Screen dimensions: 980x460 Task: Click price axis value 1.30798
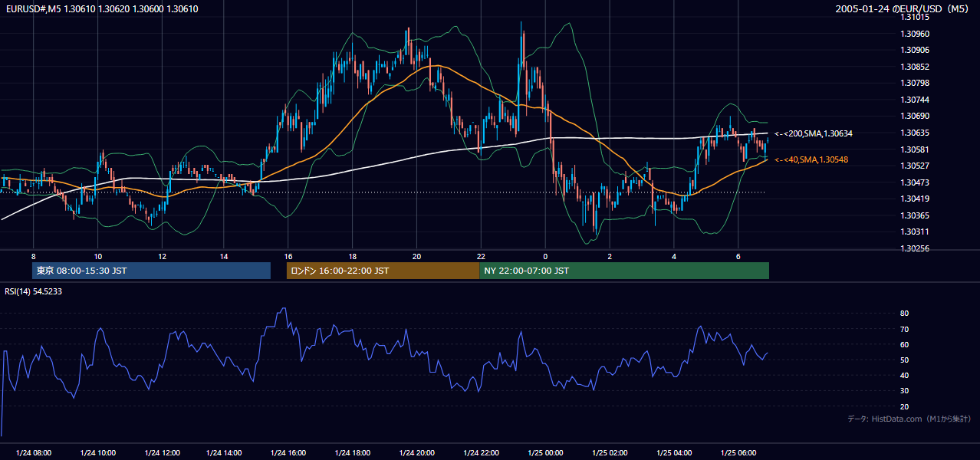click(x=915, y=83)
